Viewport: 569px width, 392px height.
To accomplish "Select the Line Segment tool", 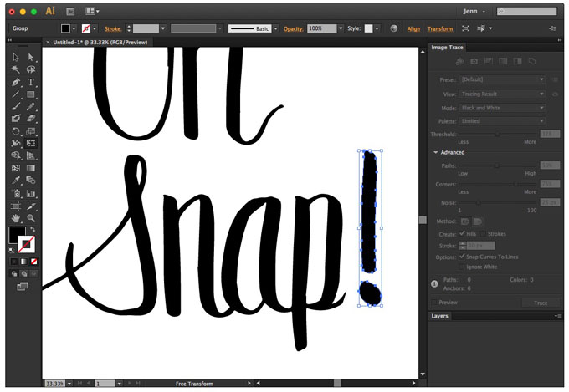I will pos(16,94).
